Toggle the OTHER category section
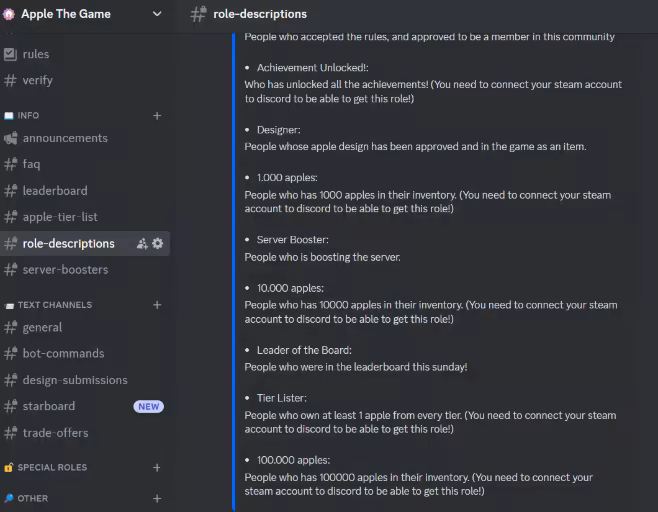The height and width of the screenshot is (512, 658). coord(32,498)
